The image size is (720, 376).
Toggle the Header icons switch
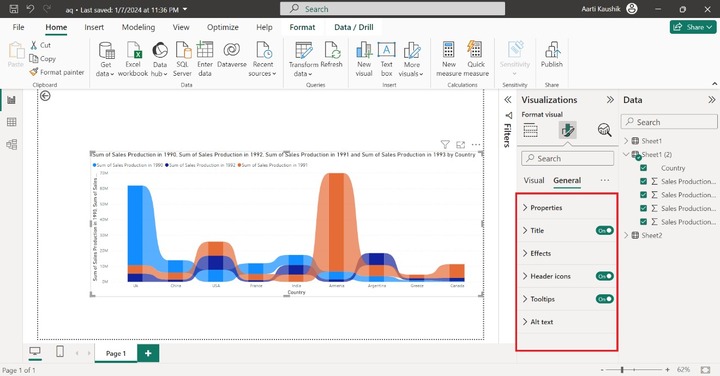click(605, 276)
